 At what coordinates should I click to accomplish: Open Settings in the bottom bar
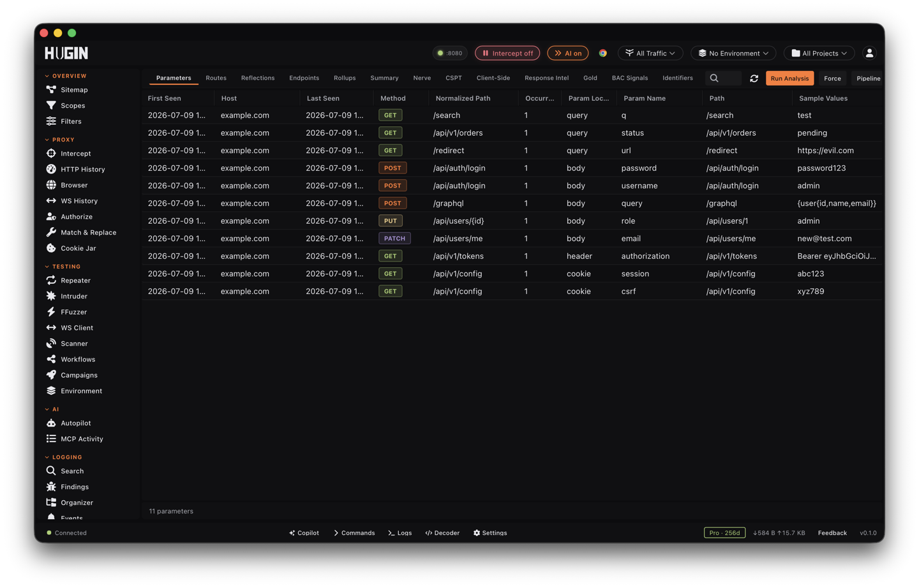[x=490, y=533]
